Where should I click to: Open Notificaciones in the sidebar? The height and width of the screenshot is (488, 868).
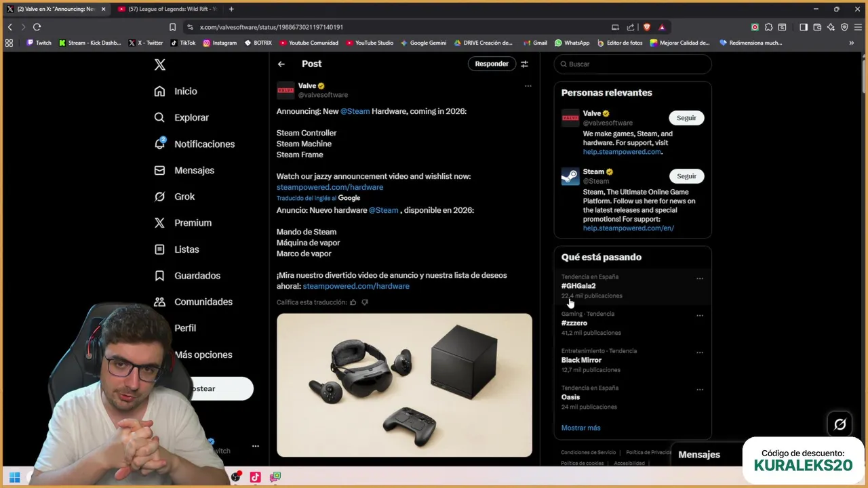coord(194,144)
